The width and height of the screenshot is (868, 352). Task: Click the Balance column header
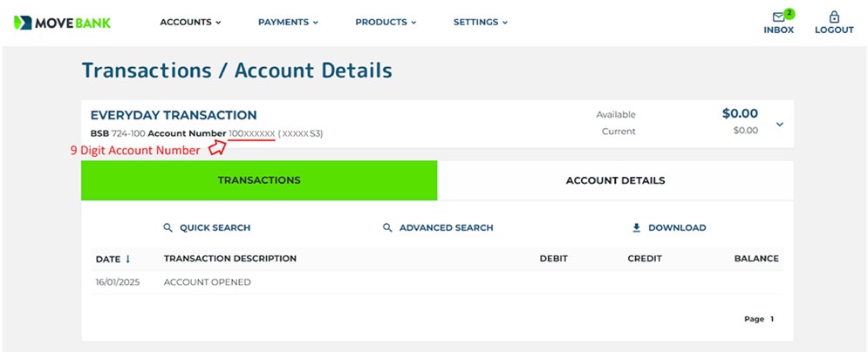point(756,259)
